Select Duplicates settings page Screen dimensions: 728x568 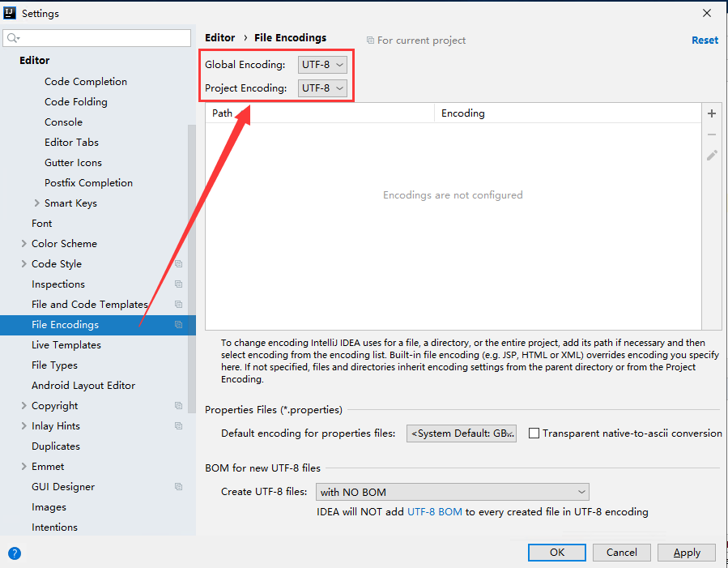point(56,446)
